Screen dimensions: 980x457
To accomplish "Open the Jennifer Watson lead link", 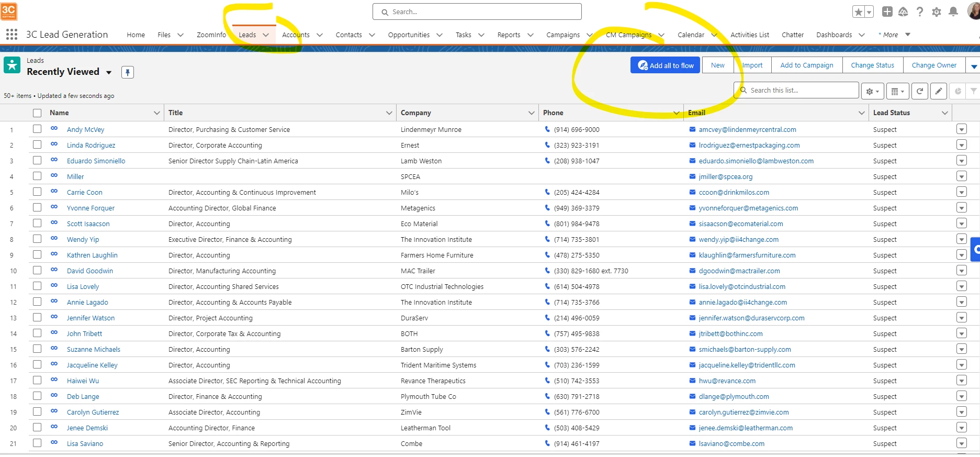I will pyautogui.click(x=91, y=318).
